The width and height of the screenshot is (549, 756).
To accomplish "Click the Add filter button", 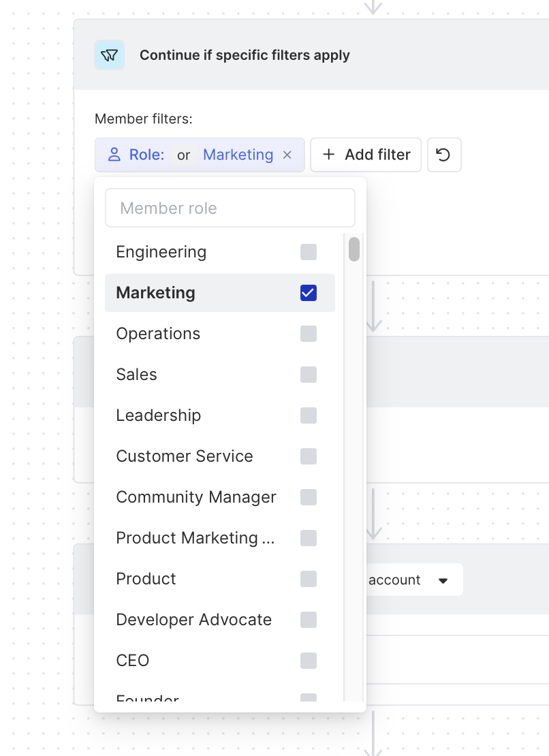I will [x=366, y=155].
